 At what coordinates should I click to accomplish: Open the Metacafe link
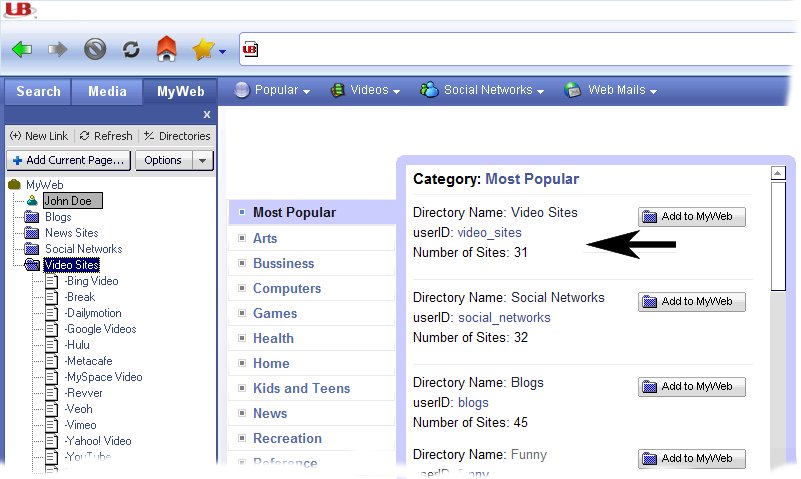click(x=89, y=361)
